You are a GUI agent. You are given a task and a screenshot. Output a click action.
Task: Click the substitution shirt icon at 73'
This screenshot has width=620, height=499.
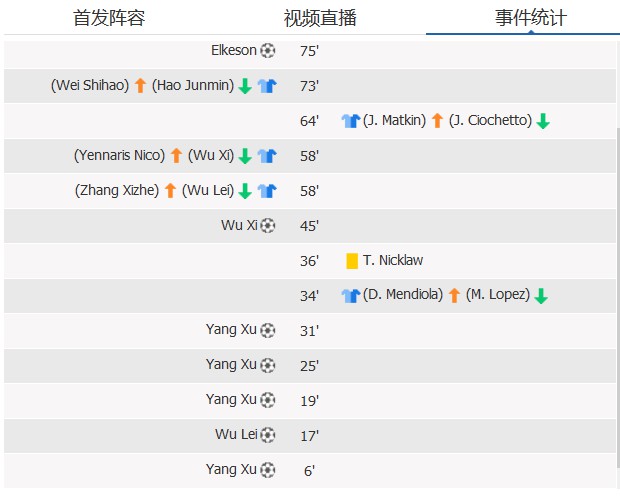267,85
